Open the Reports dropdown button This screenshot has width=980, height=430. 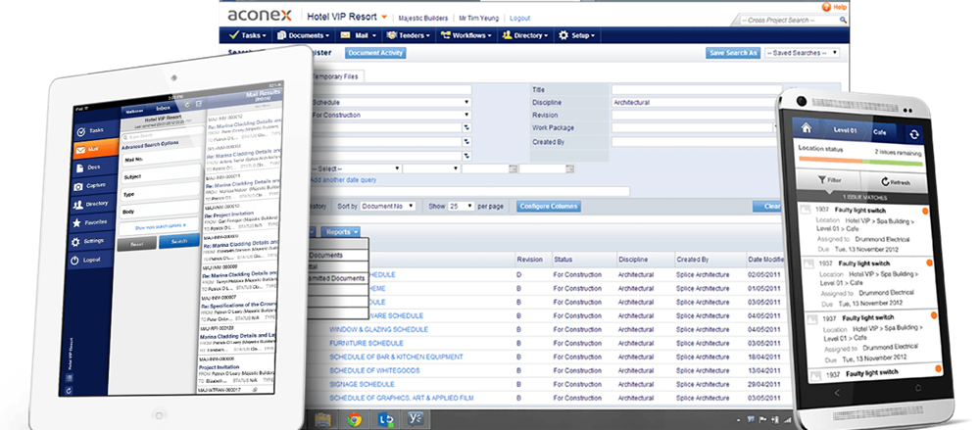[341, 232]
